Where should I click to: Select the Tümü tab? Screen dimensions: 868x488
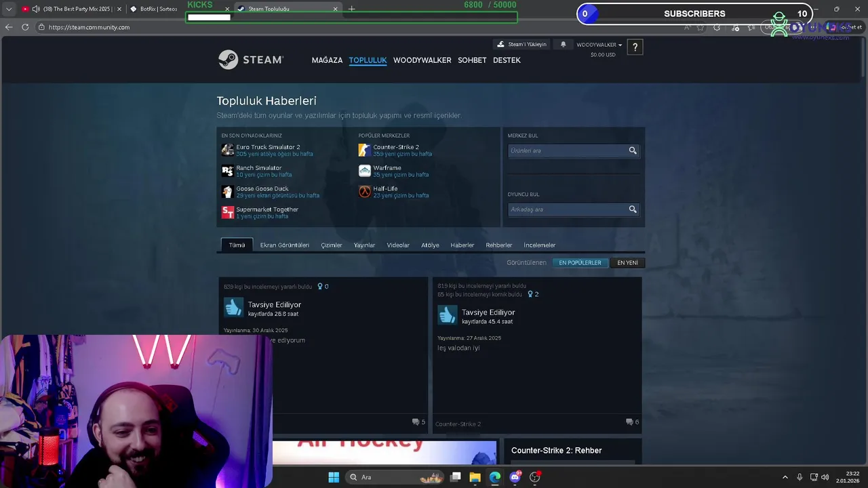pos(237,245)
